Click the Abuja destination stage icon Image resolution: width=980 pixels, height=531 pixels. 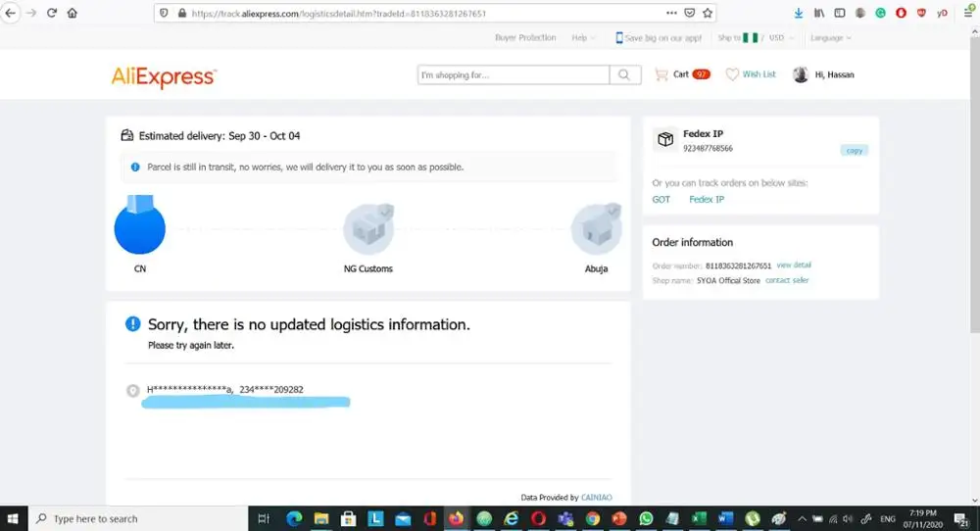[x=596, y=229]
